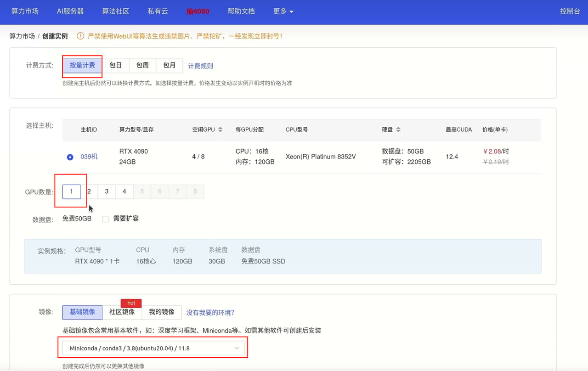Click the crossed-out ￥2.19/时 price
The height and width of the screenshot is (371, 588).
(496, 162)
